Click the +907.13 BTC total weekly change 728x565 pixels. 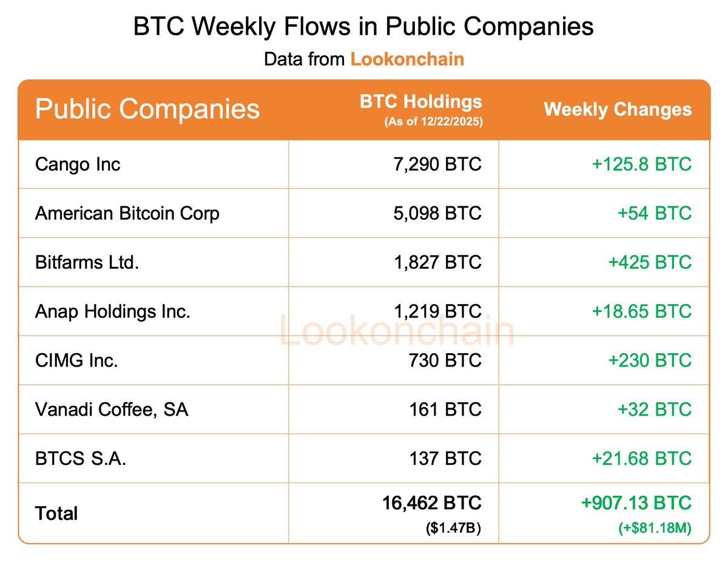pos(636,503)
